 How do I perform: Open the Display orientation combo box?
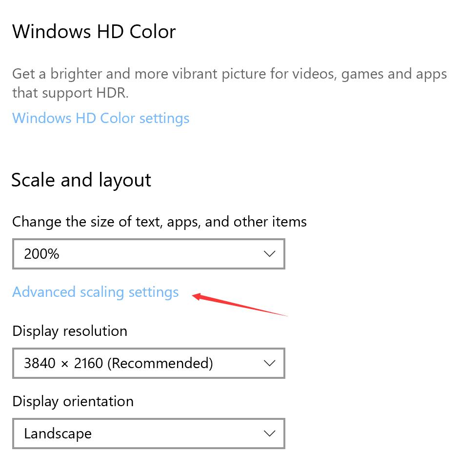click(x=149, y=434)
